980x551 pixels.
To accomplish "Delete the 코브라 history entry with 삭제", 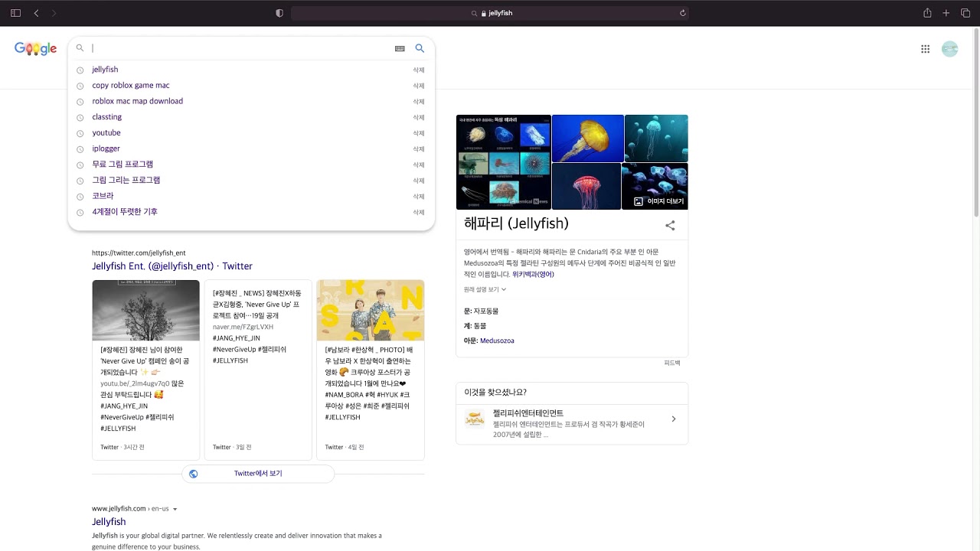I will (x=419, y=197).
